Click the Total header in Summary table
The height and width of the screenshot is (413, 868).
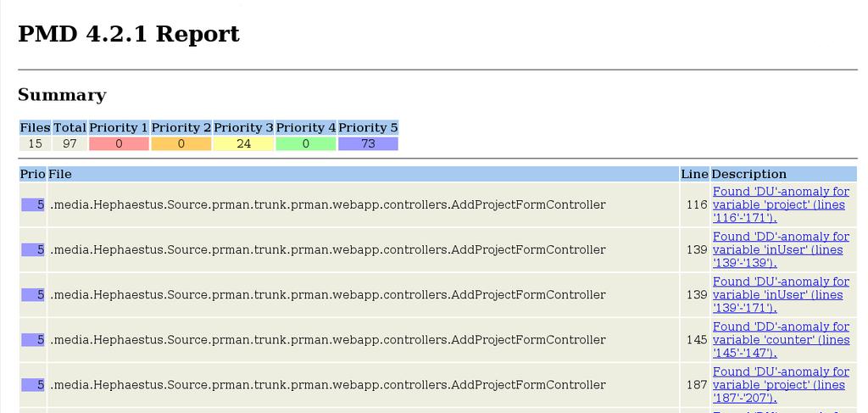70,128
